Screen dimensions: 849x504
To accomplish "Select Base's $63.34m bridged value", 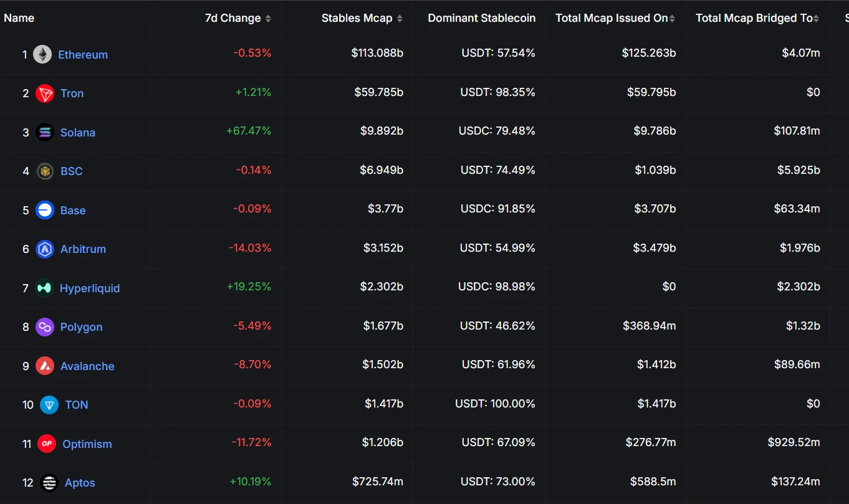I will point(797,209).
